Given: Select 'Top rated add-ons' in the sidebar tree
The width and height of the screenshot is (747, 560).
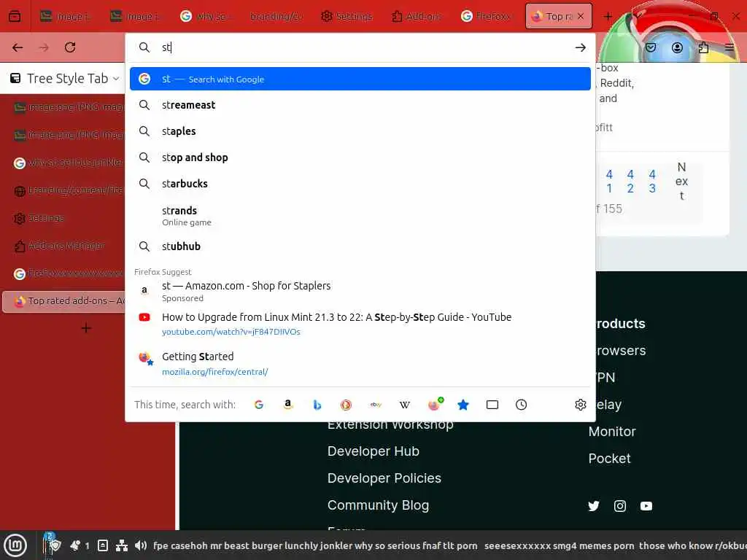Looking at the screenshot, I should [x=63, y=301].
